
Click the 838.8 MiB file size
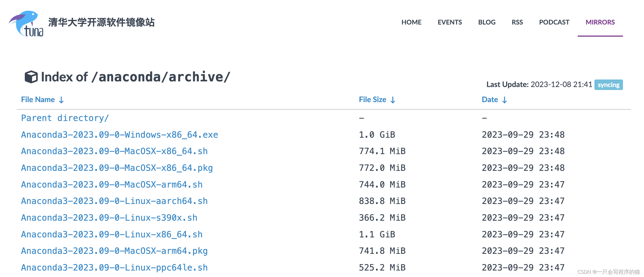pos(382,201)
